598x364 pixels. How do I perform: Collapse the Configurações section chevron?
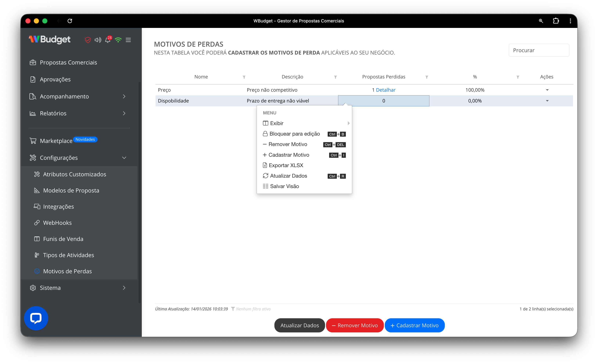[x=124, y=158]
